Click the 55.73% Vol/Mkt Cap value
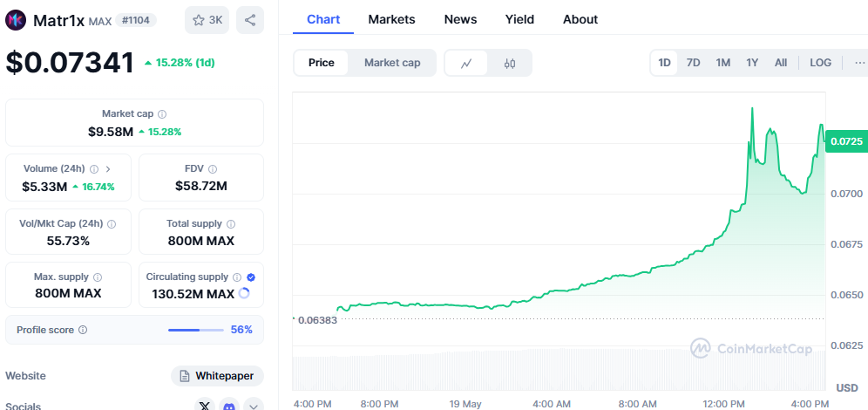Image resolution: width=868 pixels, height=410 pixels. pyautogui.click(x=68, y=241)
